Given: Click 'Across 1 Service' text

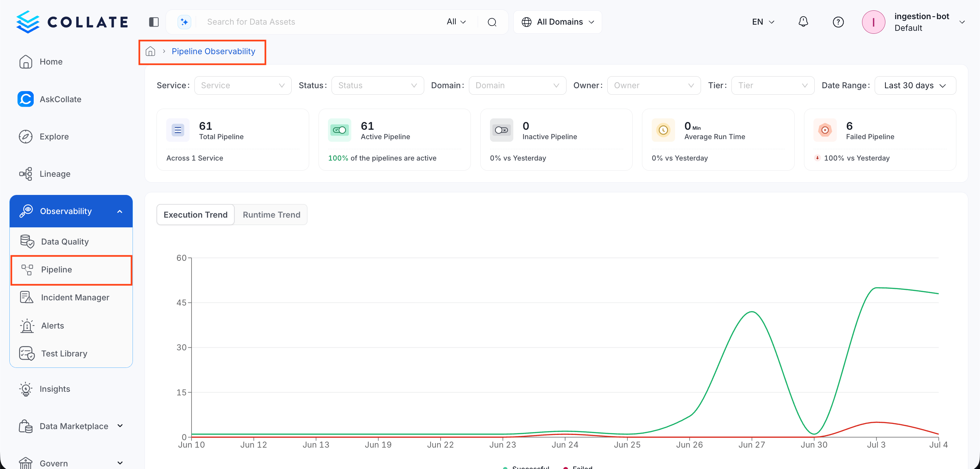Looking at the screenshot, I should pyautogui.click(x=194, y=158).
